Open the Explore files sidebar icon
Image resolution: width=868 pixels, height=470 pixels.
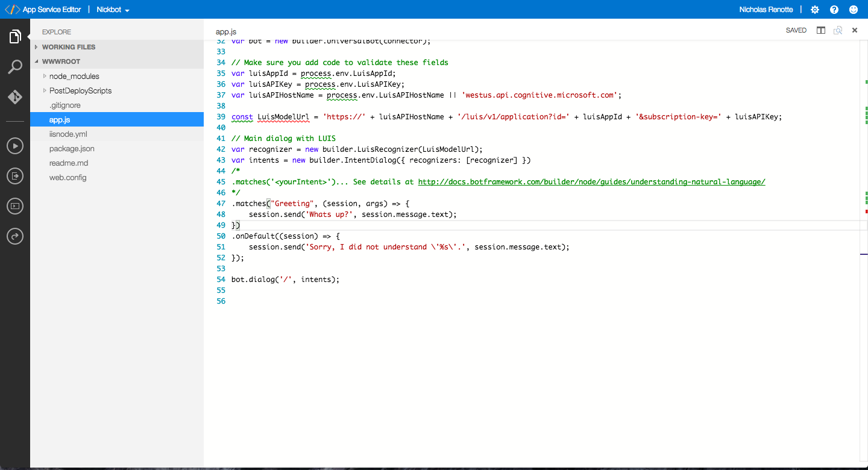tap(15, 37)
